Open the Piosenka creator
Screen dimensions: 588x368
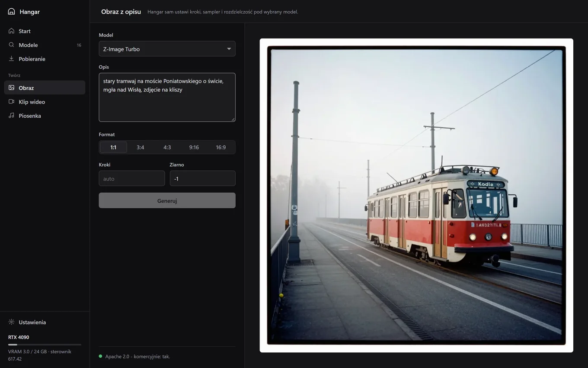[x=45, y=116]
